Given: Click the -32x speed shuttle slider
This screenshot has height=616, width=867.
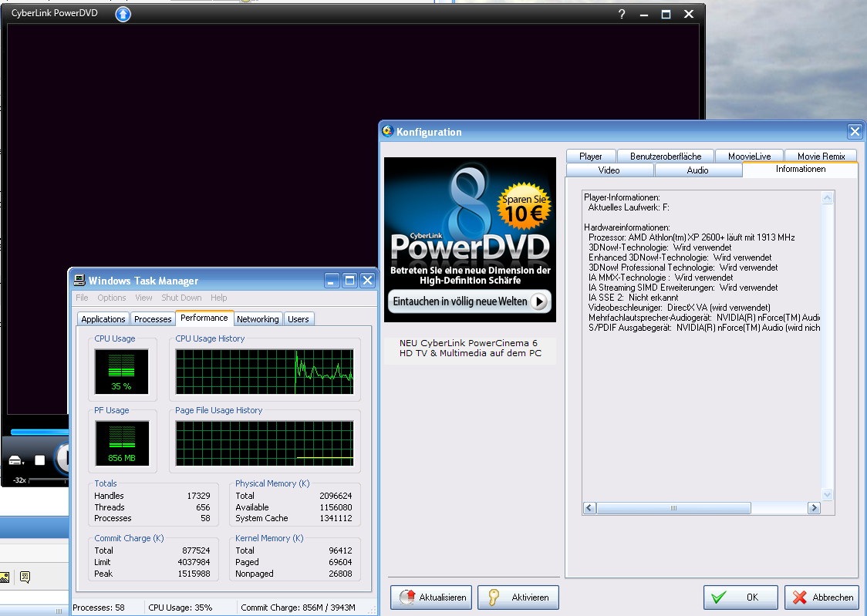Looking at the screenshot, I should click(48, 480).
